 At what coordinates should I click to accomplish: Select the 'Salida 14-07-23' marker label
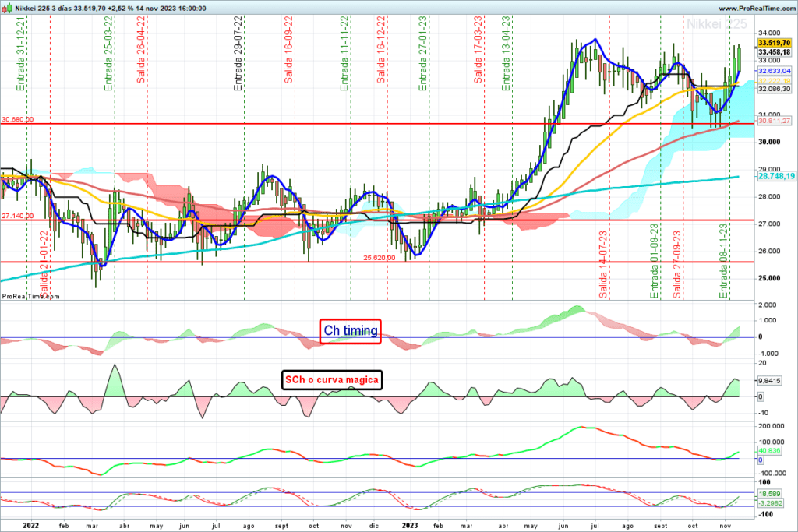[603, 265]
